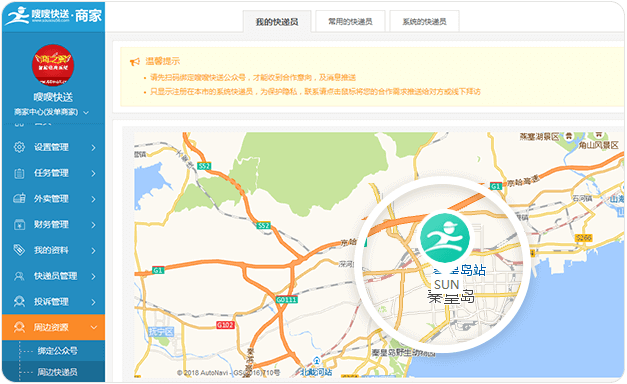Click the G0111 highway badge on map

(287, 299)
